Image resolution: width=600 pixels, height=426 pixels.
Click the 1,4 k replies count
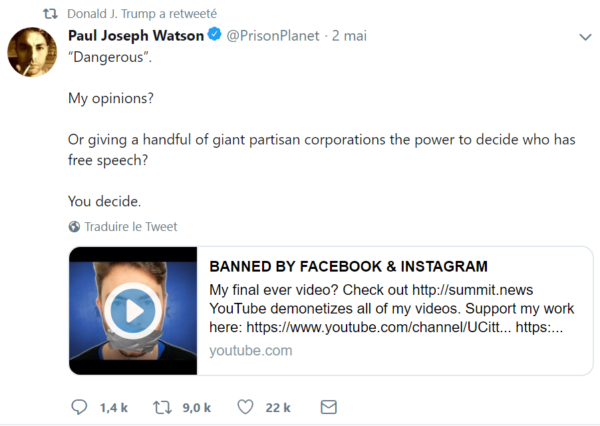coord(114,408)
